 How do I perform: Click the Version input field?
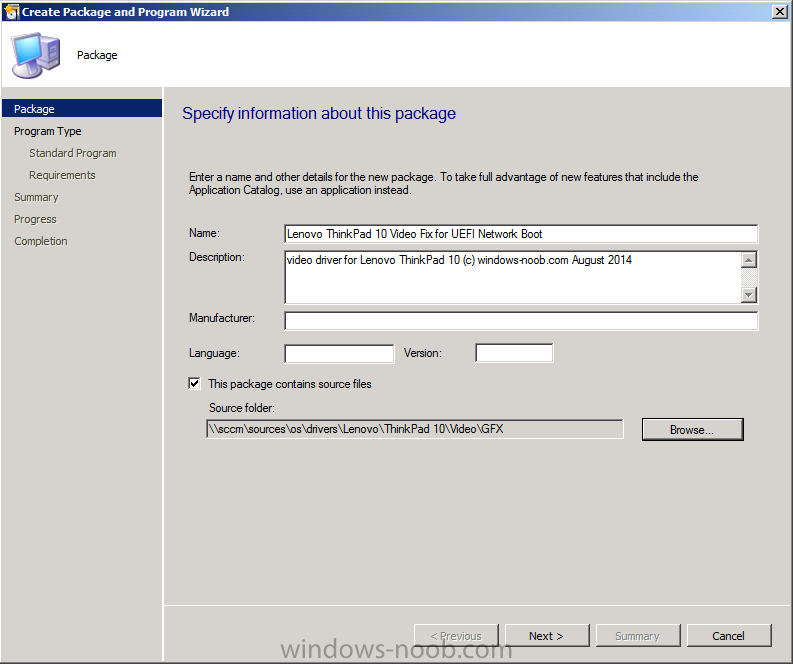pyautogui.click(x=514, y=353)
